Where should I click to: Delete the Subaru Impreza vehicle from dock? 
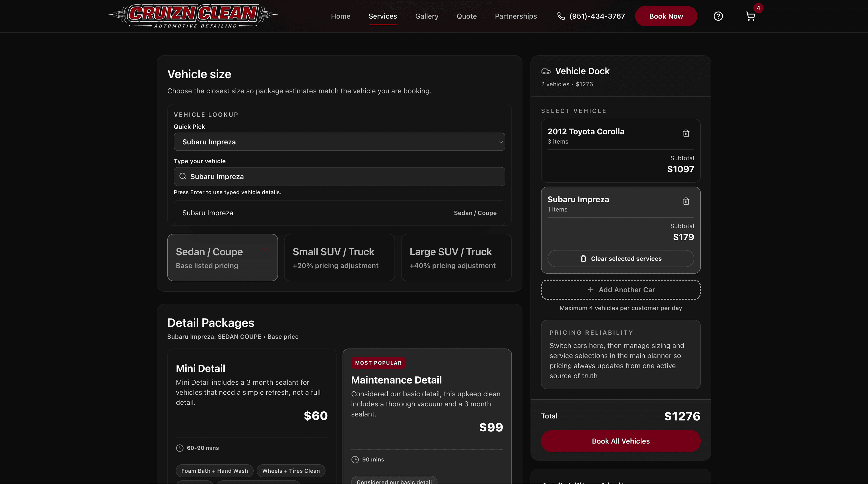[x=686, y=201]
